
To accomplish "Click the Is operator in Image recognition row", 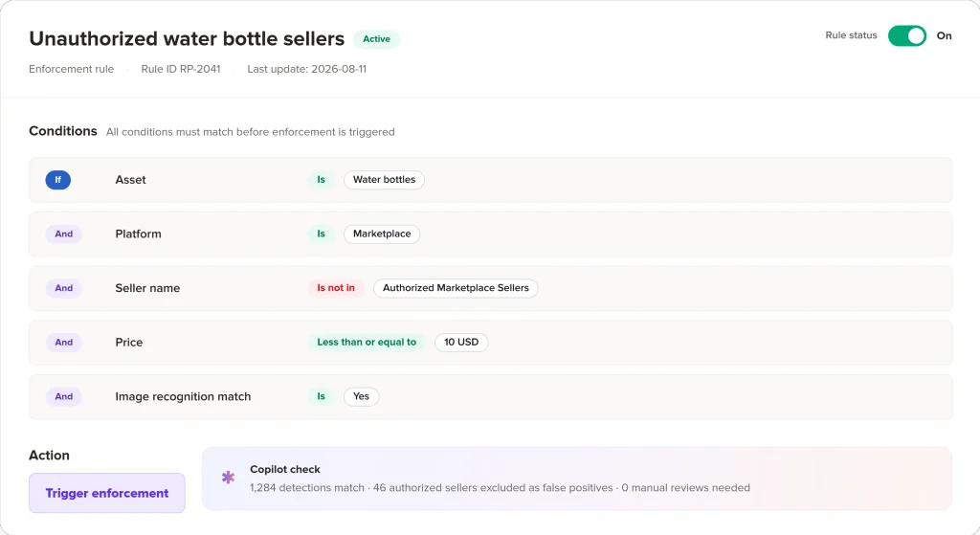I will (x=322, y=396).
